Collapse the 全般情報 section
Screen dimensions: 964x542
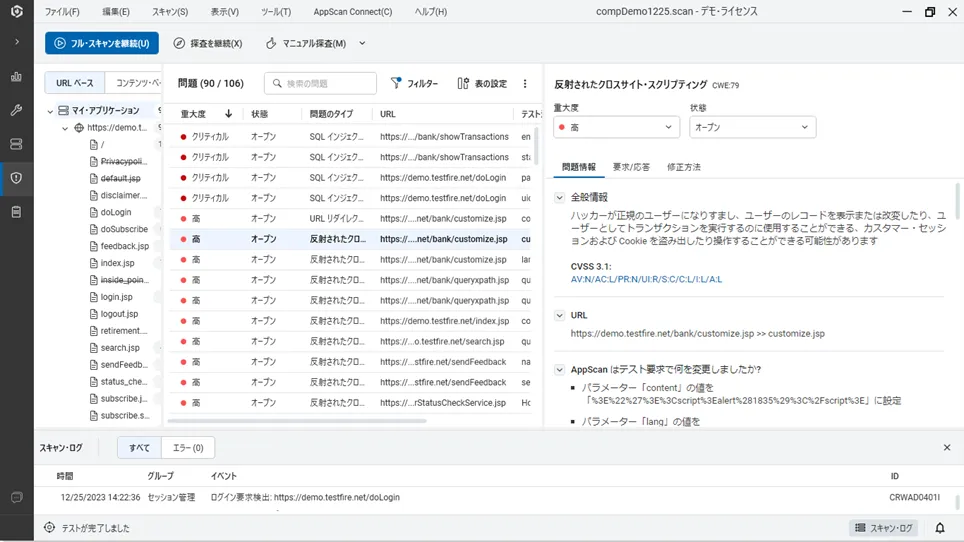tap(559, 197)
